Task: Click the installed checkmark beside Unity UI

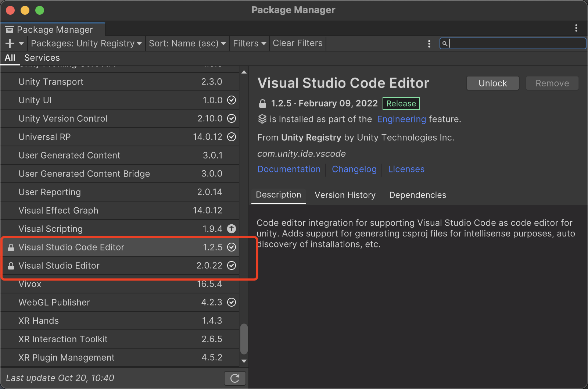Action: [232, 100]
